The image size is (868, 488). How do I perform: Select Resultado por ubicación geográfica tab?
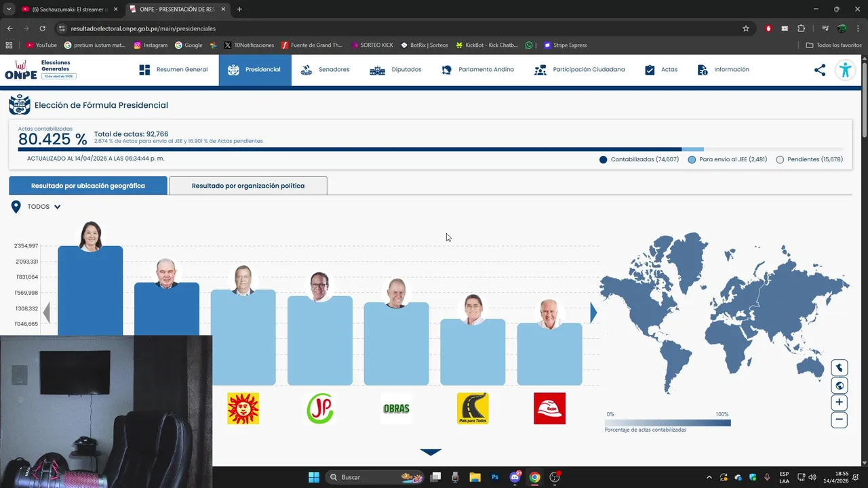(x=88, y=186)
